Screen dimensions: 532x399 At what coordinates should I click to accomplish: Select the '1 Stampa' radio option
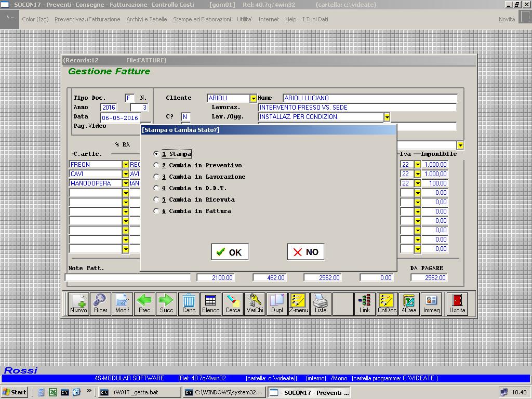[156, 154]
